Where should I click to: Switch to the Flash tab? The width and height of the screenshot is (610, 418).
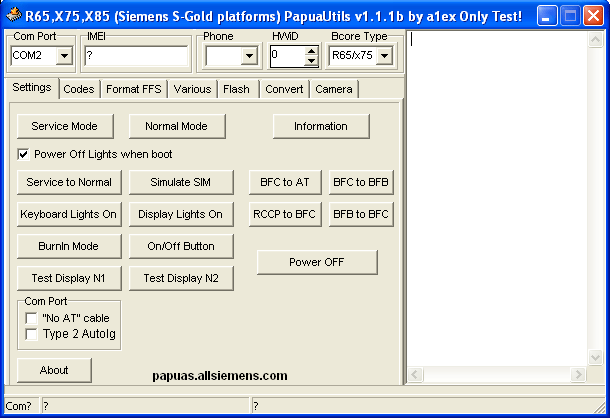(x=237, y=90)
